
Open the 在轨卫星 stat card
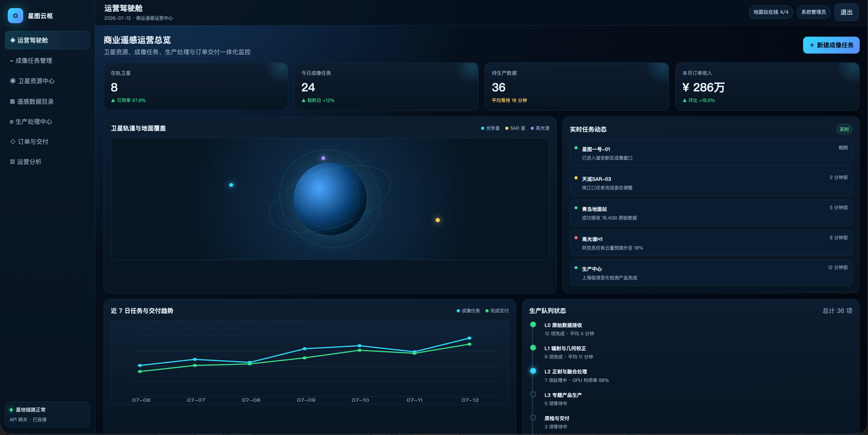[196, 87]
